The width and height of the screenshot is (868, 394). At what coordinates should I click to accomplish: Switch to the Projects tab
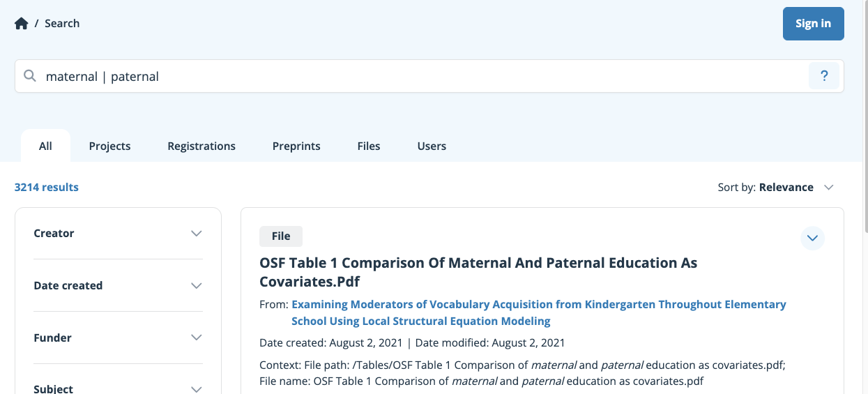[110, 146]
